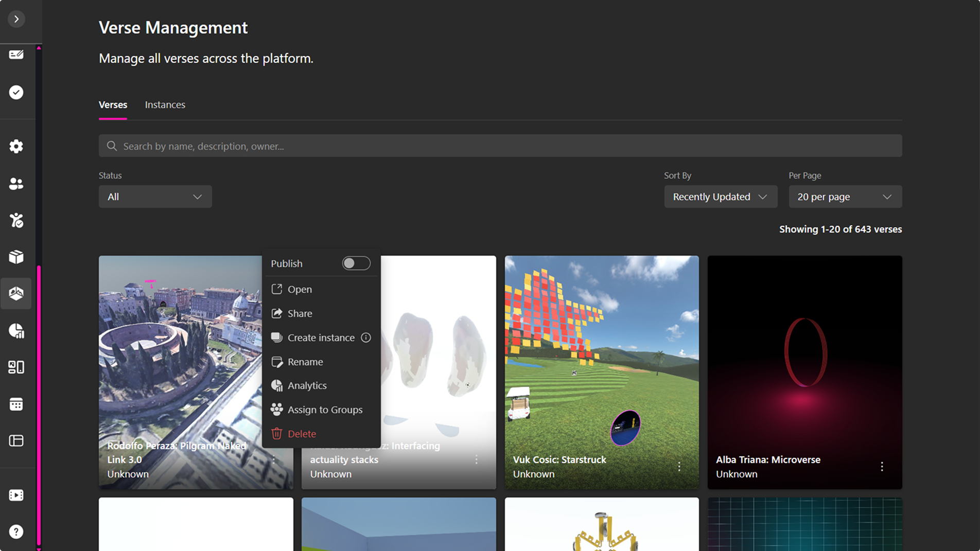Click the video player icon in sidebar

(x=16, y=495)
